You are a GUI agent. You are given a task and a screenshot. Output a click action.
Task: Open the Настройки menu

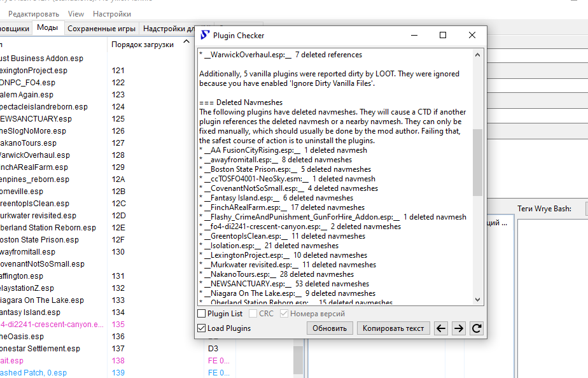pyautogui.click(x=112, y=13)
